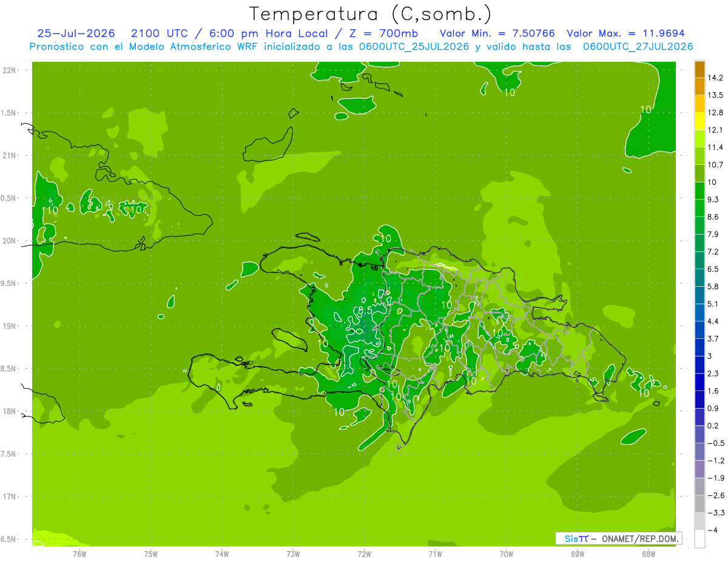
Task: Click the "ONAMET/REP.DOM." credit label
Action: pyautogui.click(x=641, y=538)
